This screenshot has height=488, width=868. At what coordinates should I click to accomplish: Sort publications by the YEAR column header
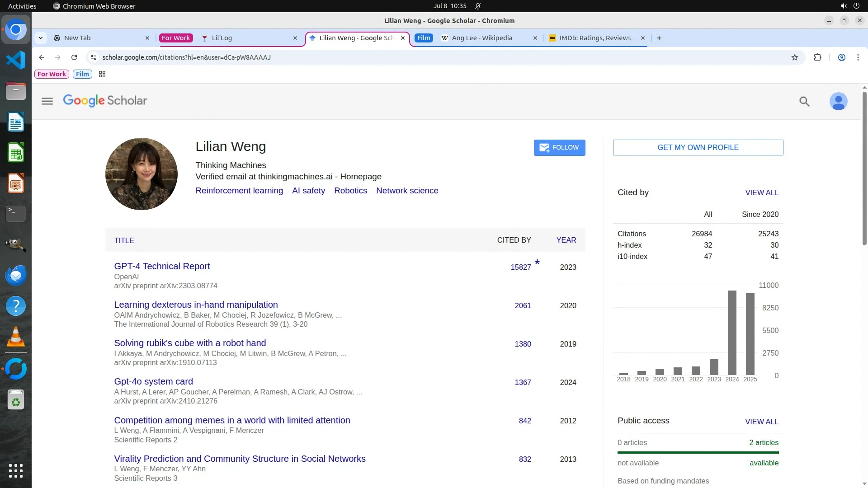pyautogui.click(x=566, y=240)
